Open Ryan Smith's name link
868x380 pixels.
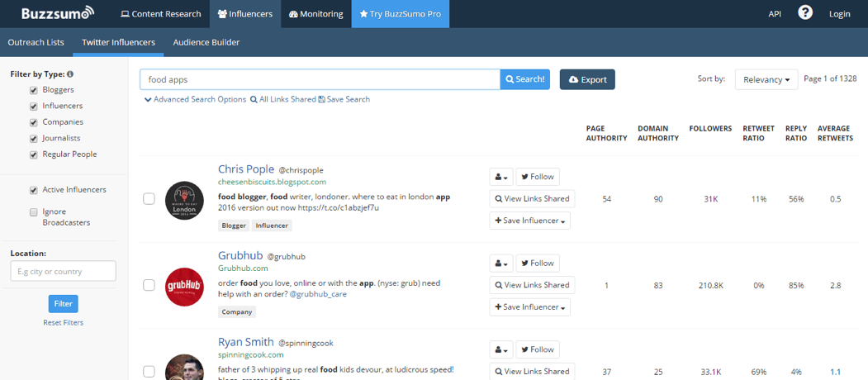click(246, 342)
